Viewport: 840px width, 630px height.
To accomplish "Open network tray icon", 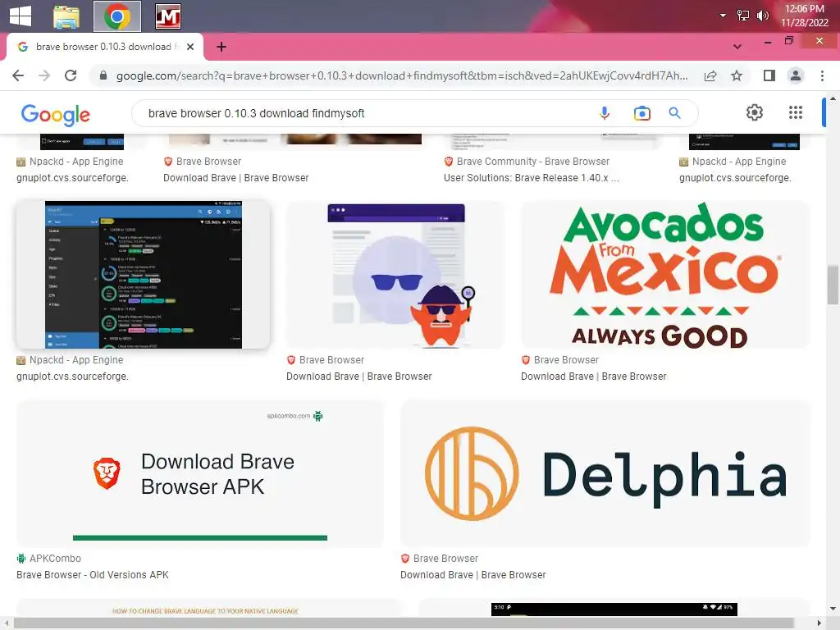I will tap(743, 16).
